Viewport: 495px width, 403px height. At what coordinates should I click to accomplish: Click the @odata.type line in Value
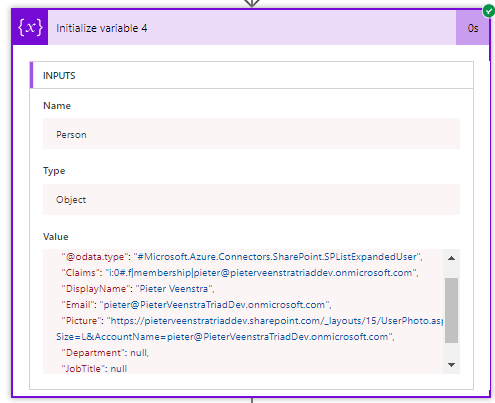click(242, 257)
